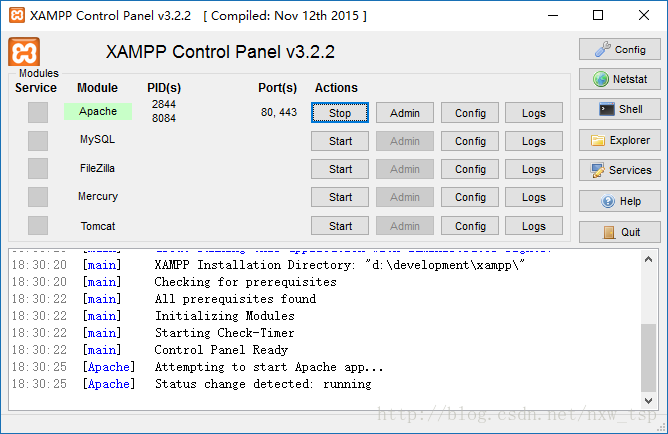Image resolution: width=668 pixels, height=434 pixels.
Task: Open the FileZilla Config menu
Action: click(470, 169)
